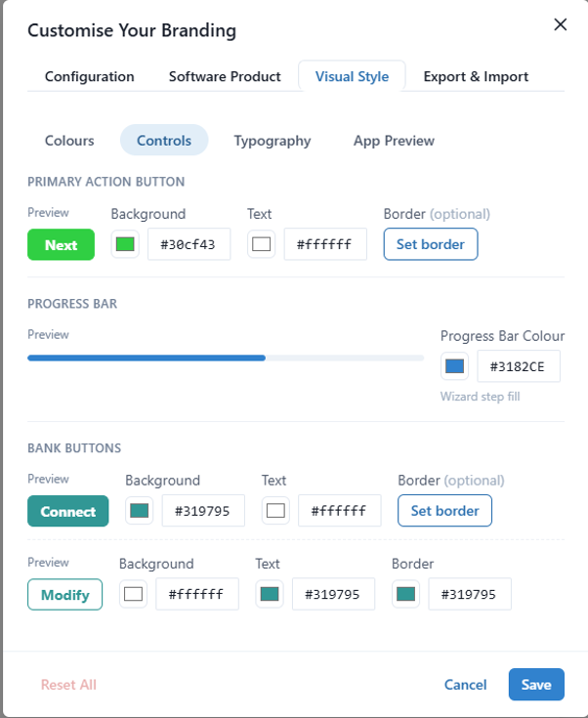Edit Modify button background hex #ffffff
The height and width of the screenshot is (718, 588).
tap(197, 594)
